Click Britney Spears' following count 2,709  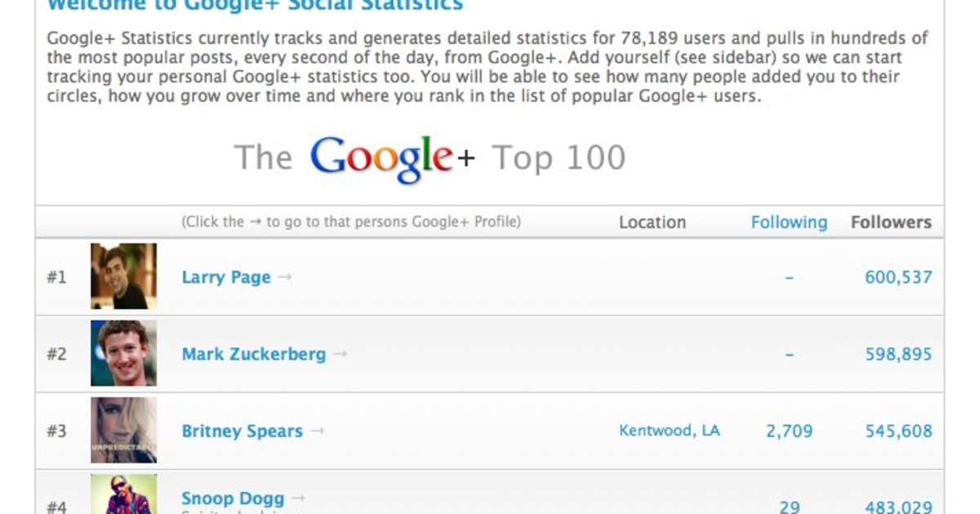(789, 431)
